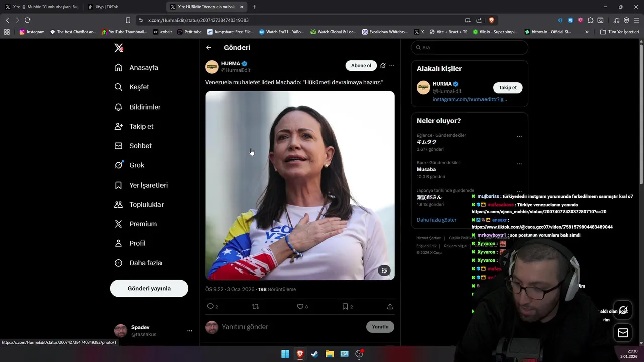The height and width of the screenshot is (362, 644).
Task: Click the Grok floating button
Action: coord(623,309)
